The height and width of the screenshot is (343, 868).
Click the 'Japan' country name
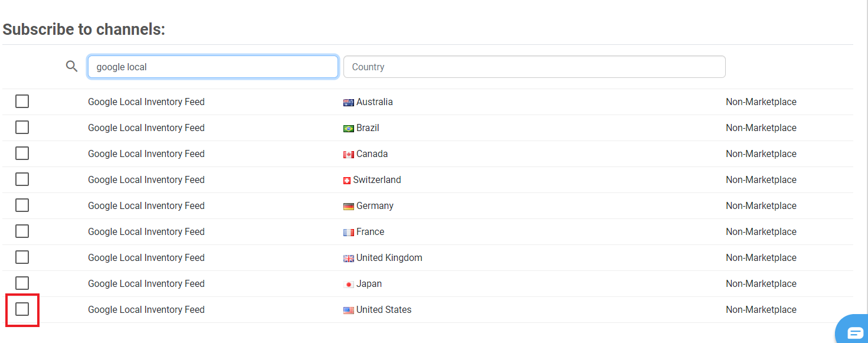[x=369, y=283]
